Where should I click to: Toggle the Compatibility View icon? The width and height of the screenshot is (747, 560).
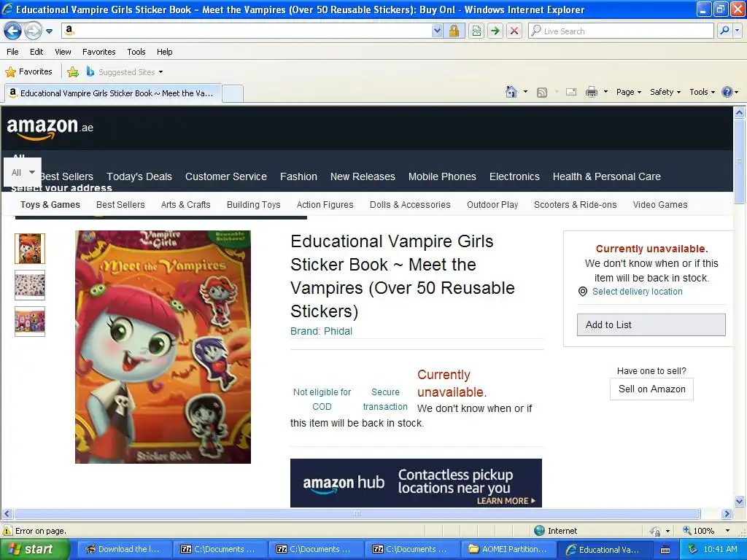point(476,31)
